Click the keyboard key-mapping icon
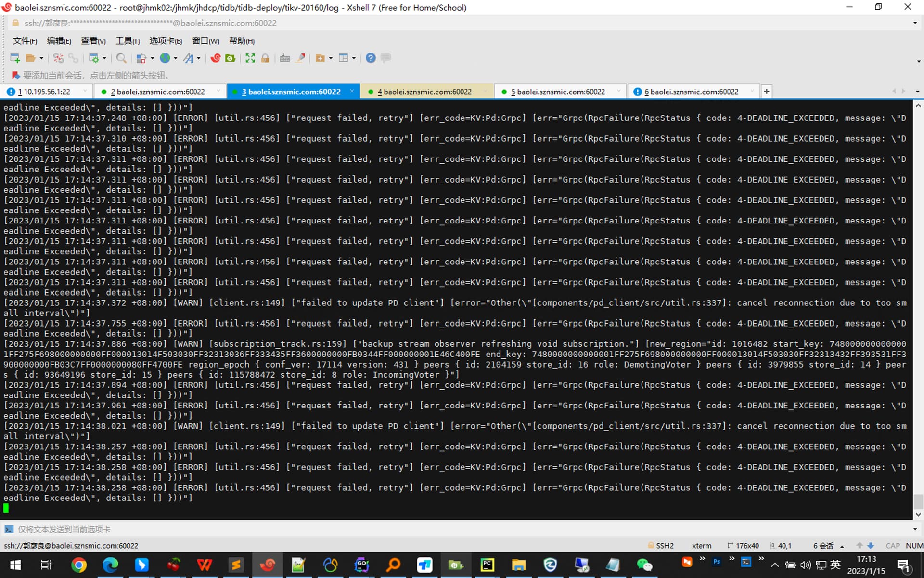924x578 pixels. (x=285, y=58)
